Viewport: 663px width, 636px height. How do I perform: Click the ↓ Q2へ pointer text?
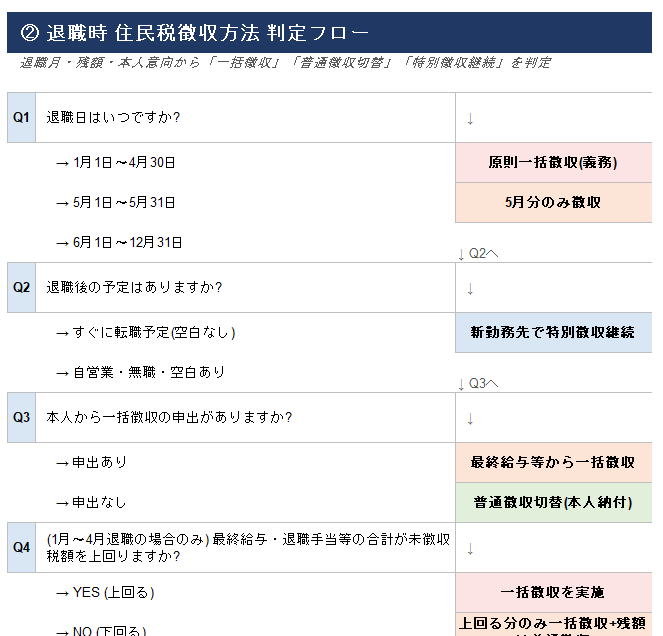[x=478, y=254]
